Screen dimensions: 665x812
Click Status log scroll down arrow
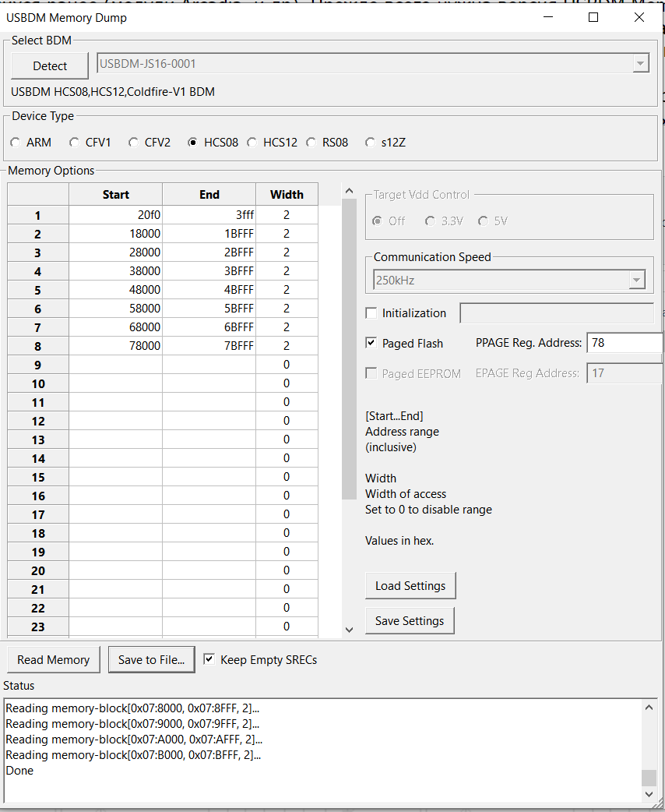(x=649, y=794)
